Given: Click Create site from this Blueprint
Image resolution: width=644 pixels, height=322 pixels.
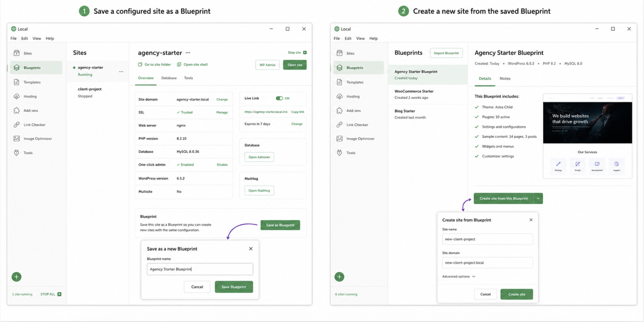Looking at the screenshot, I should coord(503,198).
